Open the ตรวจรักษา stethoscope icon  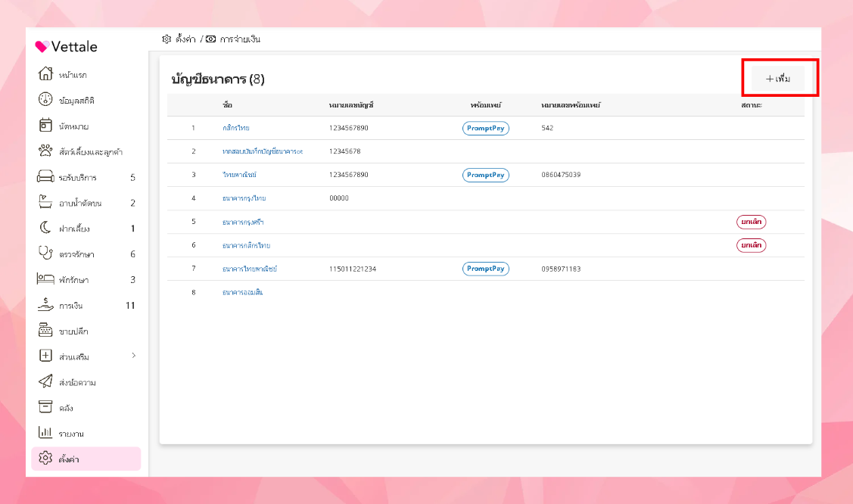point(45,253)
